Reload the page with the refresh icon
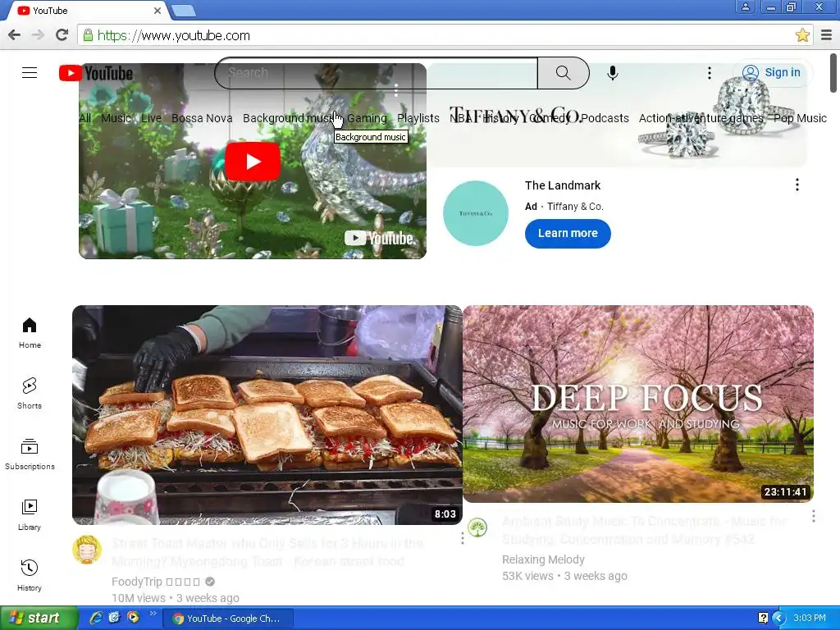This screenshot has height=630, width=840. 62,35
